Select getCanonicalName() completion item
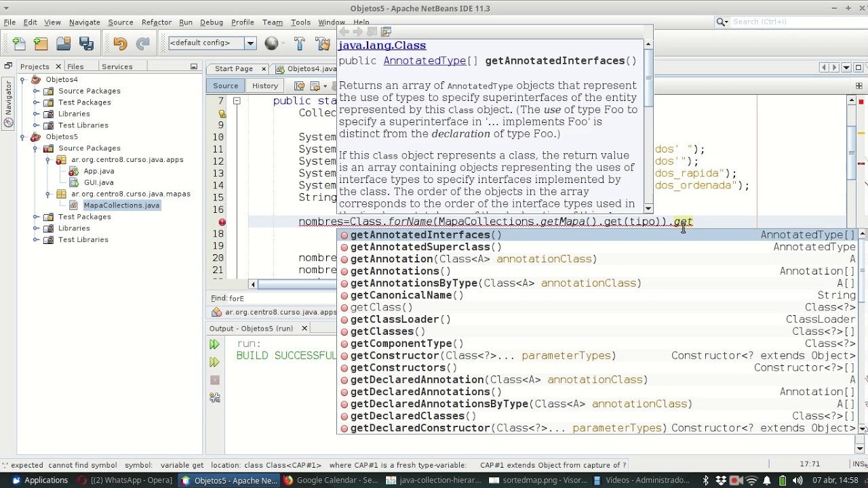Image resolution: width=868 pixels, height=488 pixels. tap(407, 296)
